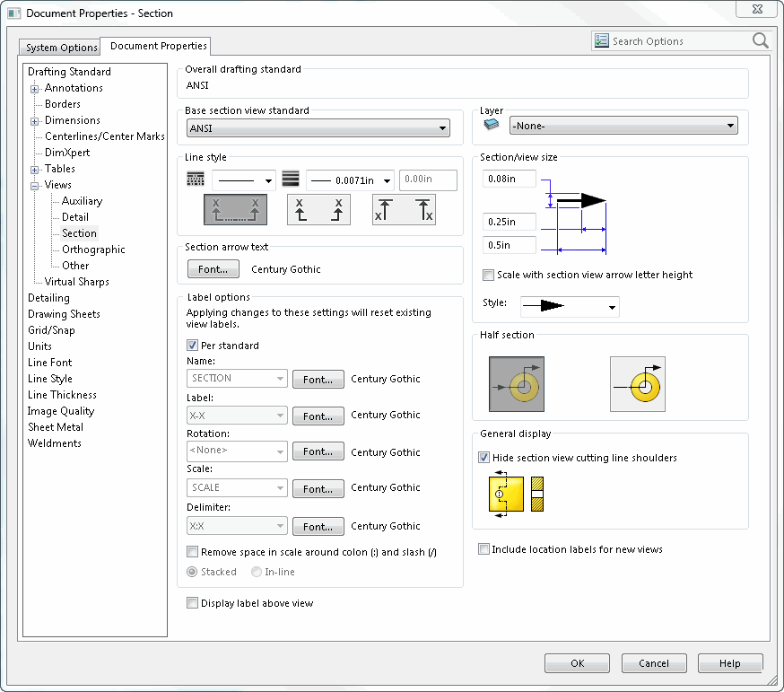This screenshot has height=692, width=784.
Task: Enable Display label above view
Action: 192,603
